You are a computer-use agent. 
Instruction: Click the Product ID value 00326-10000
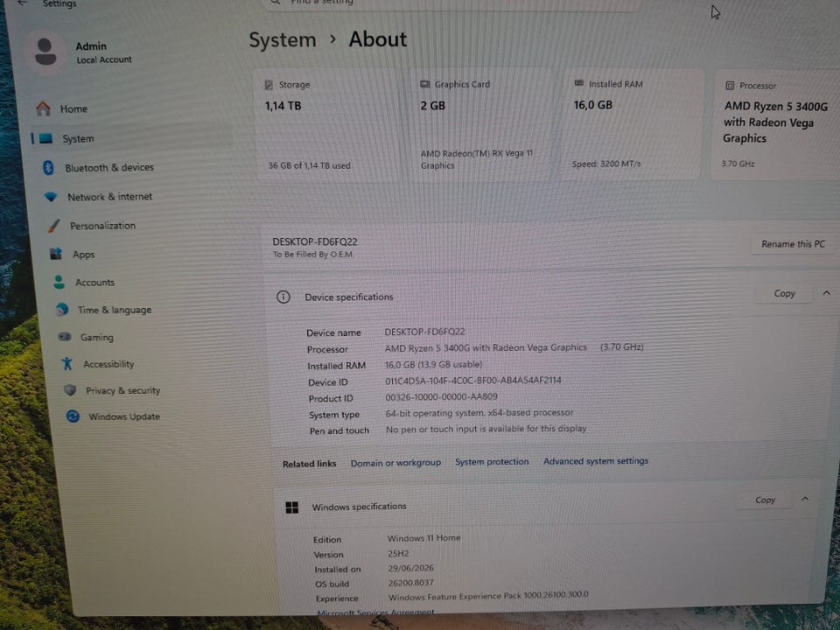click(441, 397)
